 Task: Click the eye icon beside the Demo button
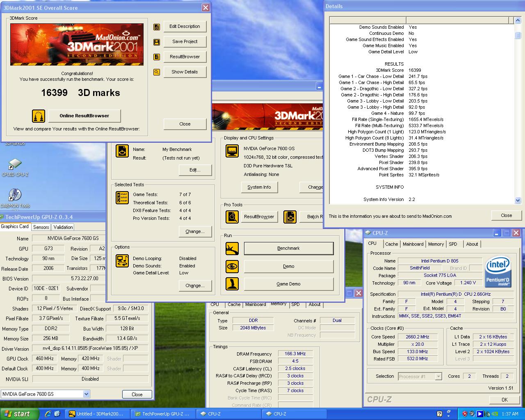[232, 267]
